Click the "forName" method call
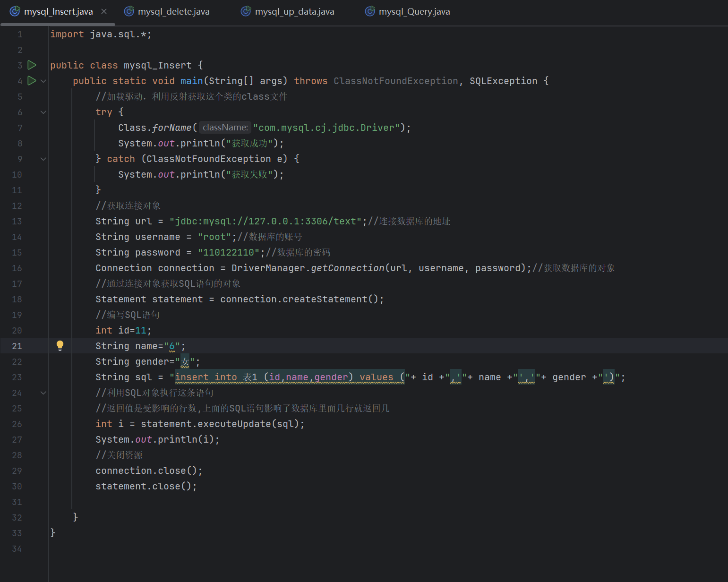This screenshot has height=582, width=728. (x=172, y=128)
